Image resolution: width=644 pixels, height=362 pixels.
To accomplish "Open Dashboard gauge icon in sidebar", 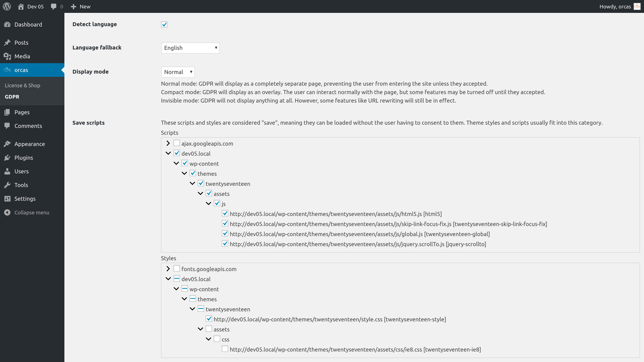I will click(7, 25).
